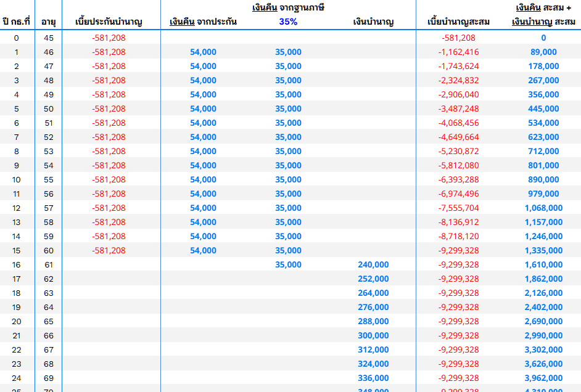Select the cumulative refund 0 cell in year 0
Screen dimensions: 581x392
(543, 38)
